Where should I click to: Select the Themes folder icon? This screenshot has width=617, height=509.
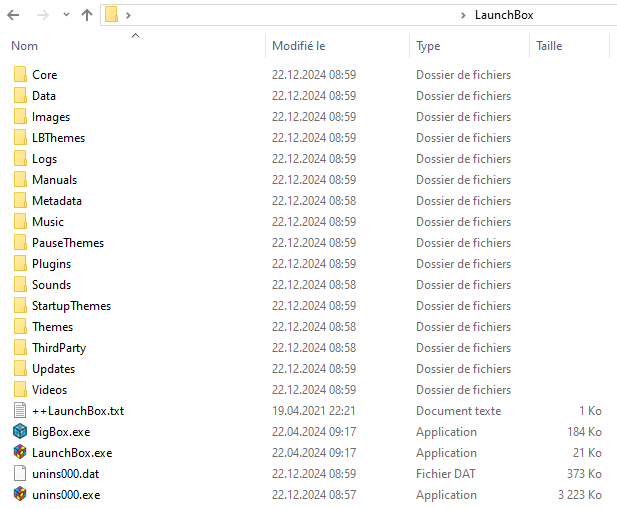point(20,326)
